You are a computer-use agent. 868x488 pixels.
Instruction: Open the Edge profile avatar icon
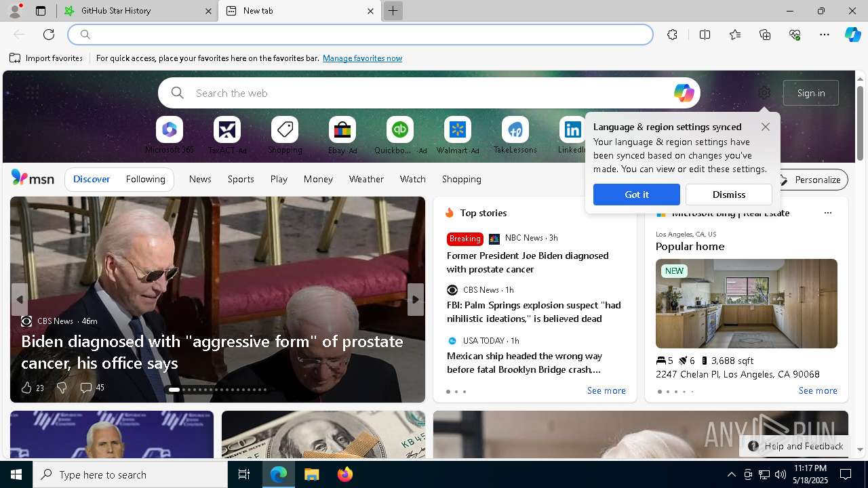[x=15, y=11]
